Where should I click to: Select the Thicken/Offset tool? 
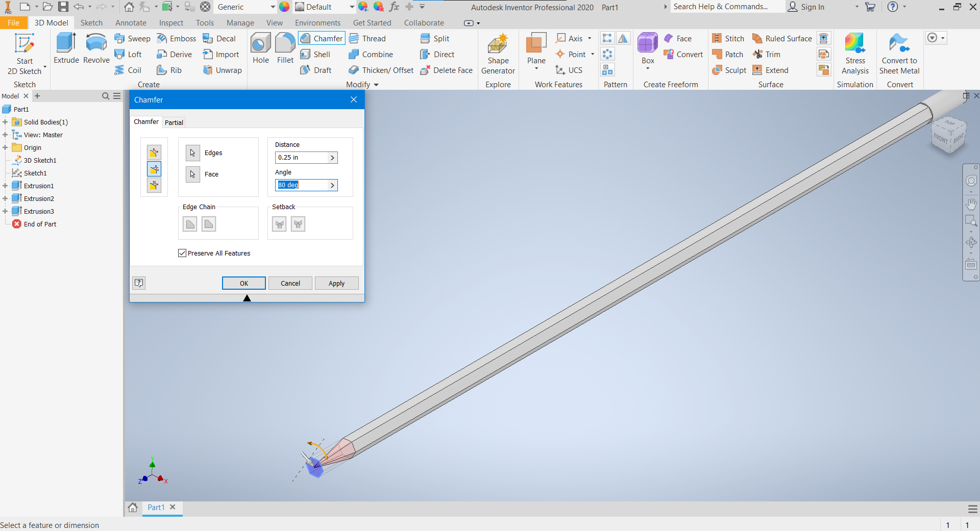coord(381,70)
